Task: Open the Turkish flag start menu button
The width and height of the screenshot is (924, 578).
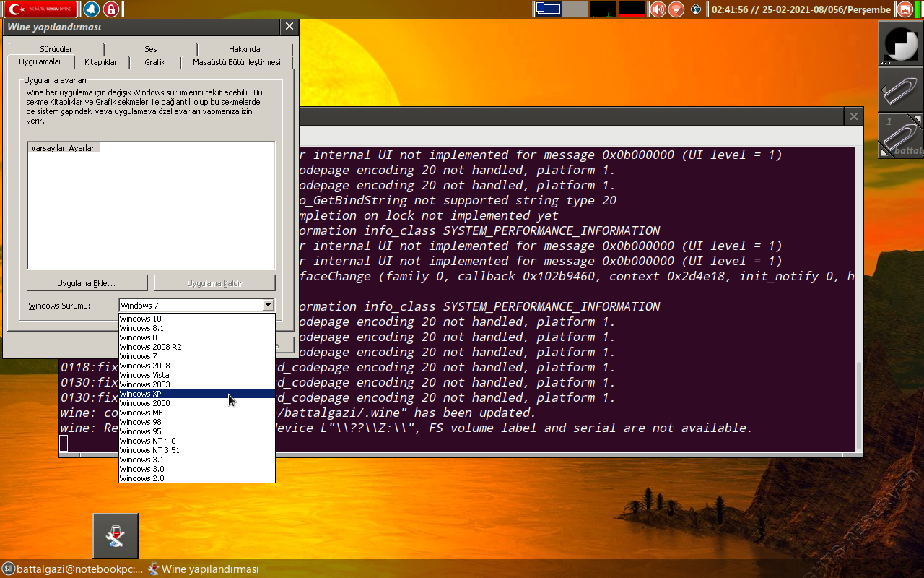Action: tap(40, 9)
